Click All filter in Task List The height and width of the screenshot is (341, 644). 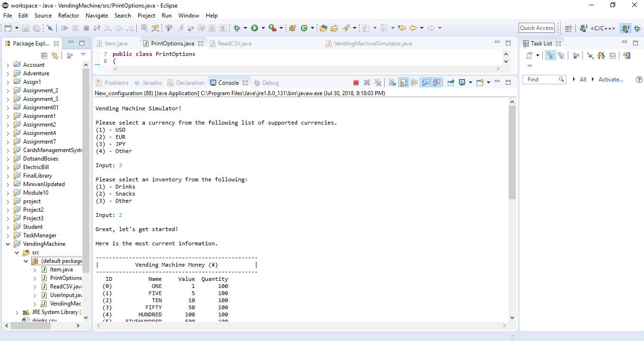coord(583,80)
